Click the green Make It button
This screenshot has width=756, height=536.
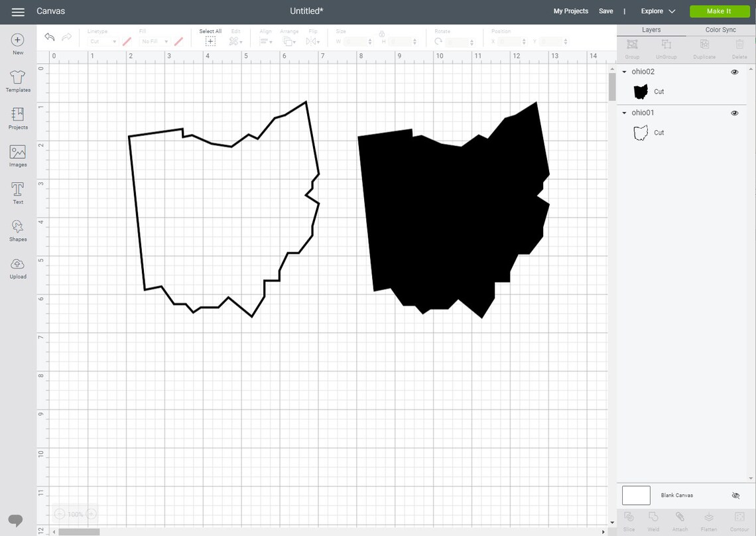tap(720, 11)
